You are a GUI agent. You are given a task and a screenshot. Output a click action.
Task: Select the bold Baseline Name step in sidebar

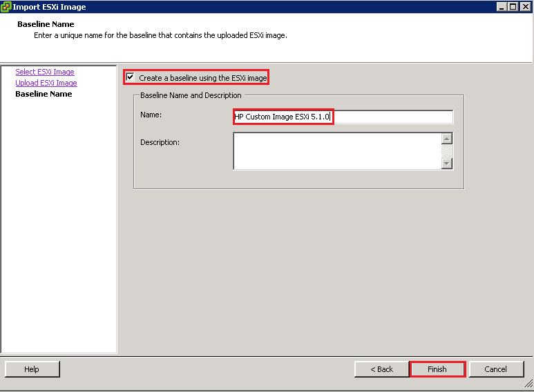pos(44,94)
